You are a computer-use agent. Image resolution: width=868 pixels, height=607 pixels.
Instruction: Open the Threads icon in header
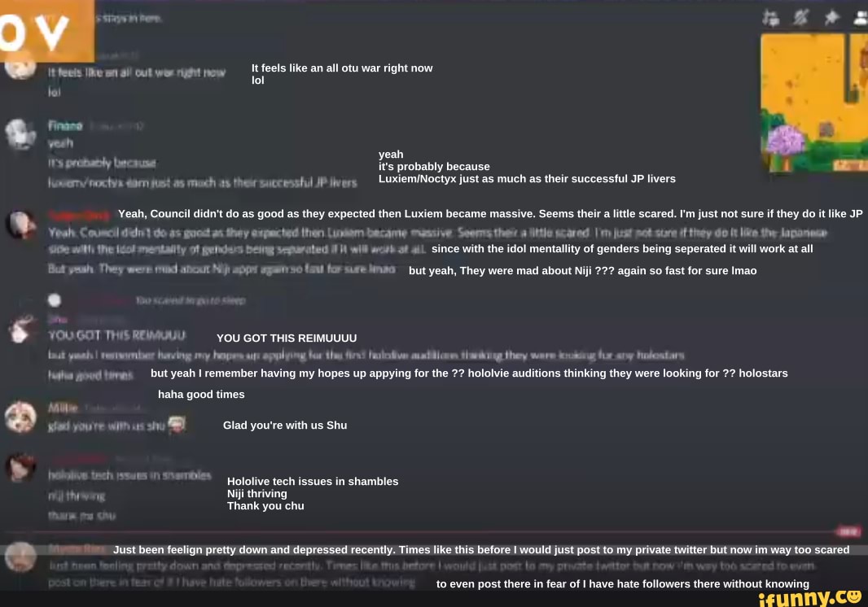[x=769, y=17]
